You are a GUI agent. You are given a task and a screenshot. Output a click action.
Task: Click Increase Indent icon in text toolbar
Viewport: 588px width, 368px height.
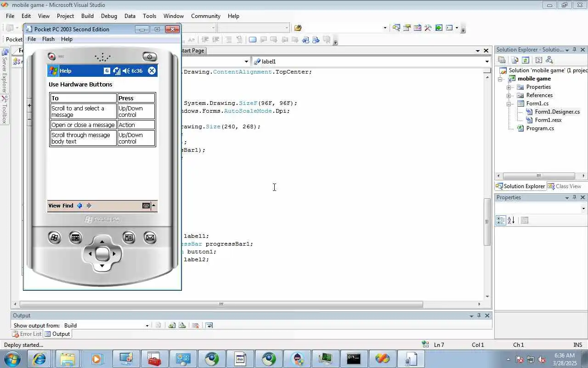pos(215,40)
